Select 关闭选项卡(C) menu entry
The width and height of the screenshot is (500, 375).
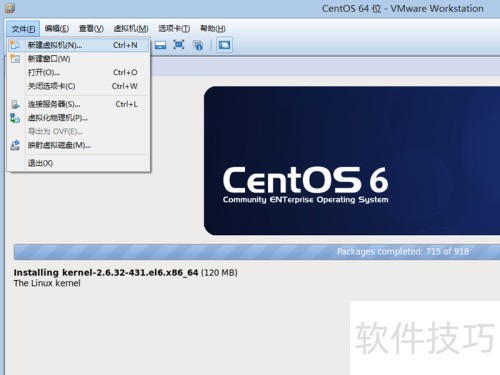pos(78,86)
